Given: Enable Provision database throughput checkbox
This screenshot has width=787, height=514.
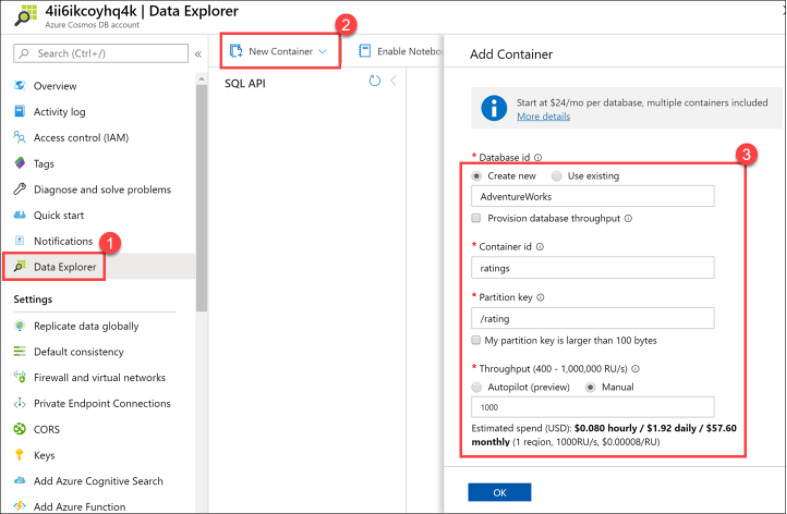Looking at the screenshot, I should (x=477, y=218).
